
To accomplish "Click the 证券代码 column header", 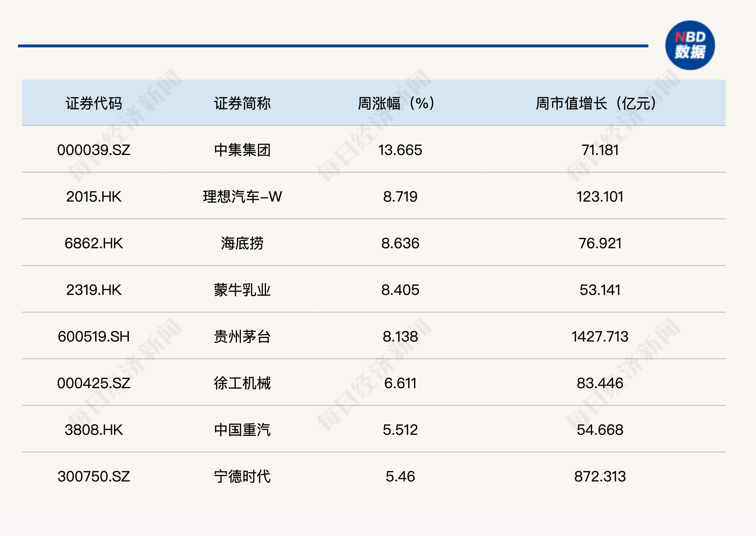I will tap(94, 103).
